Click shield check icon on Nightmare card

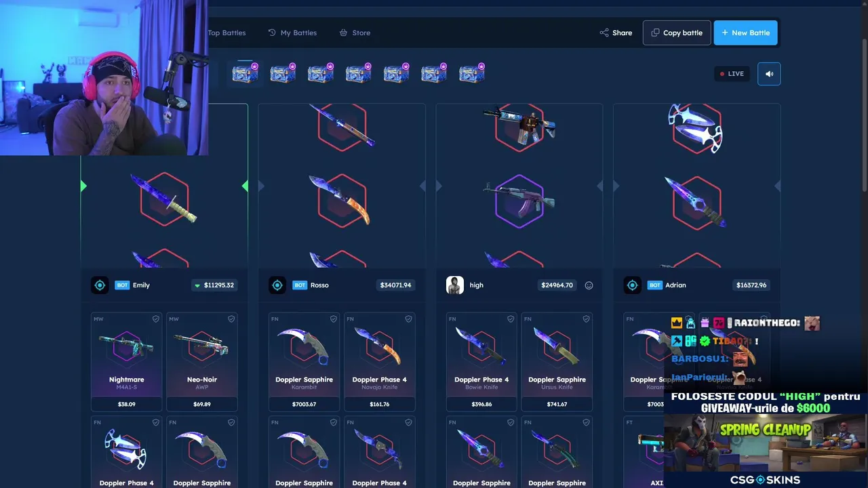coord(155,319)
